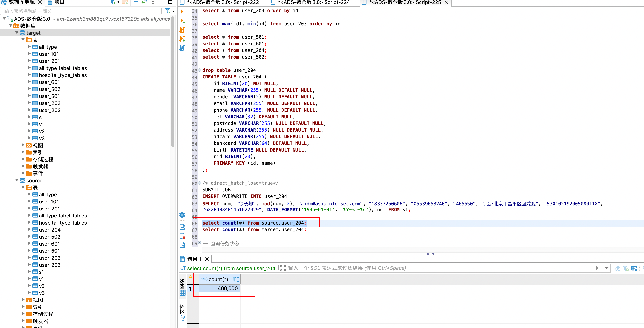This screenshot has height=328, width=644.
Task: Expand source table user_204 node
Action: (x=29, y=229)
